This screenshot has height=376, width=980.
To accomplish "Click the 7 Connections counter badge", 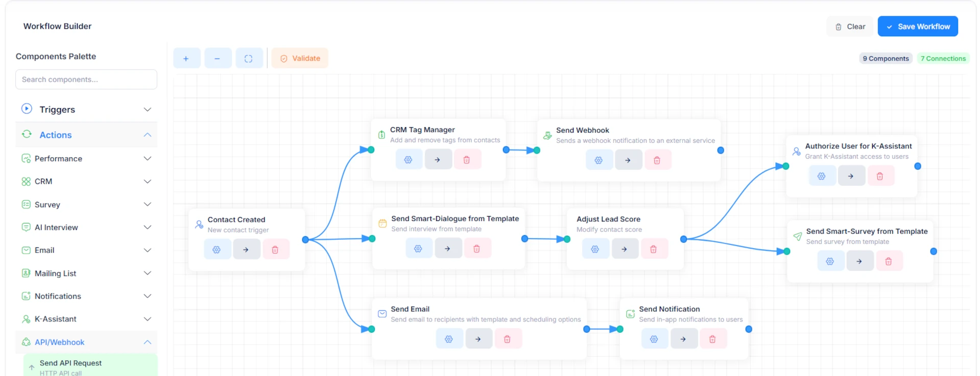I will [x=943, y=59].
